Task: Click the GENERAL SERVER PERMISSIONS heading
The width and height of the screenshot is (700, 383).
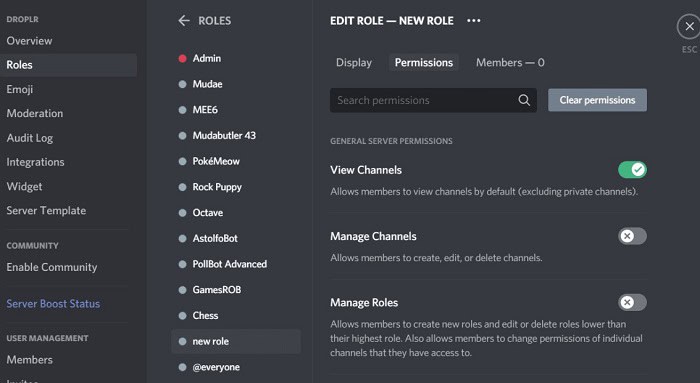Action: pyautogui.click(x=391, y=141)
